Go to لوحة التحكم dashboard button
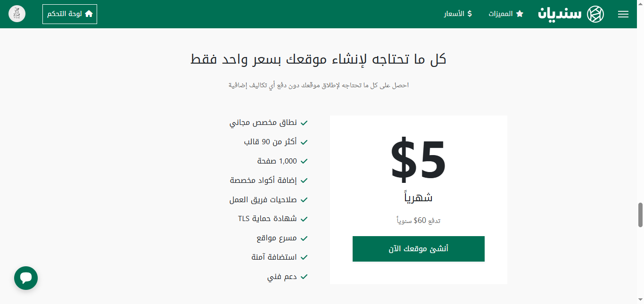 pyautogui.click(x=70, y=14)
